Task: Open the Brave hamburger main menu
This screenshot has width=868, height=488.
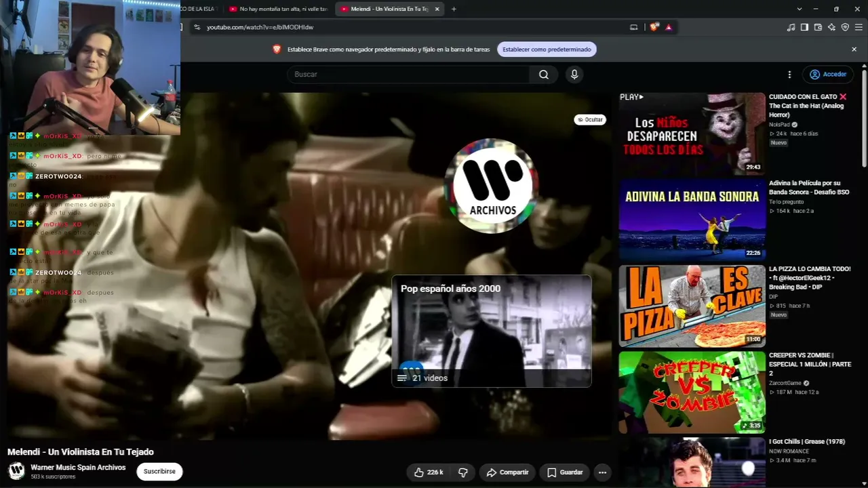Action: (858, 27)
